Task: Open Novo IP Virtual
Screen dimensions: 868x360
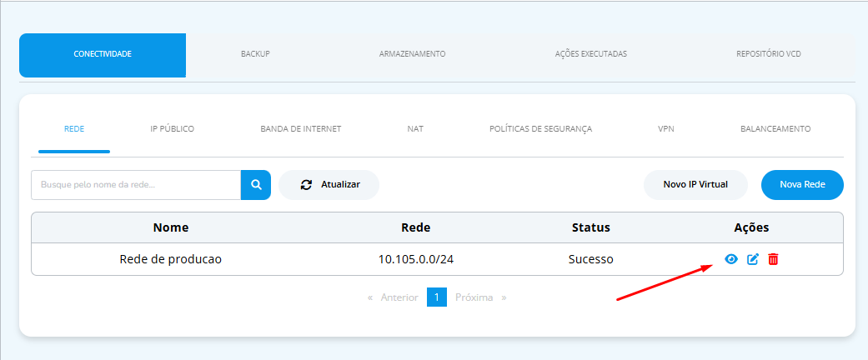Action: [x=695, y=185]
